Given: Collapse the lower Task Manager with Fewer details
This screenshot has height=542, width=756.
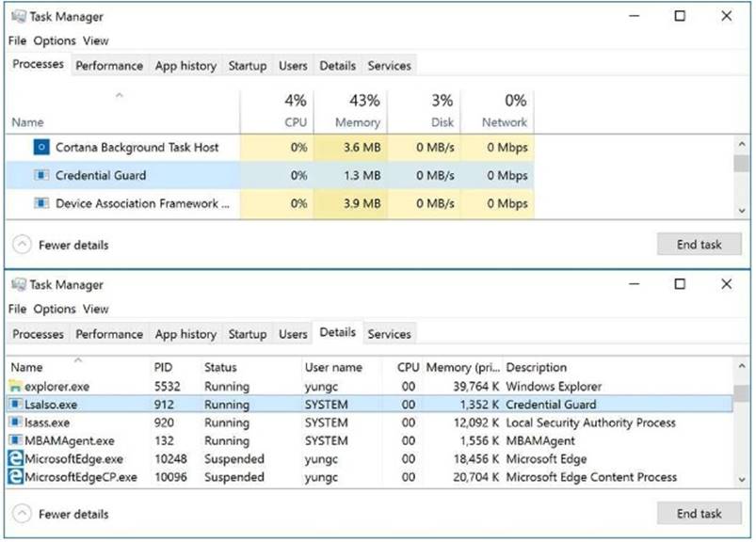Looking at the screenshot, I should 61,514.
